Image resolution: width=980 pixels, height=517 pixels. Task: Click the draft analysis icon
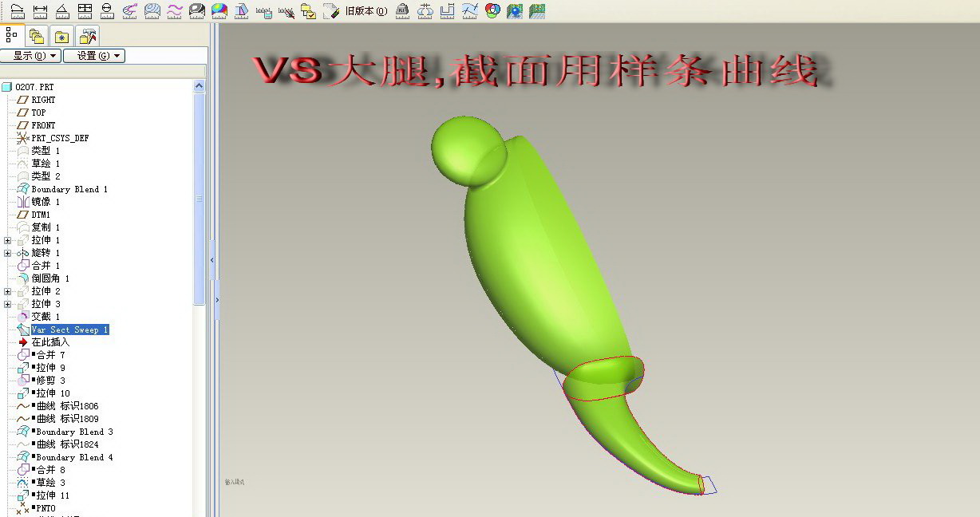[242, 11]
